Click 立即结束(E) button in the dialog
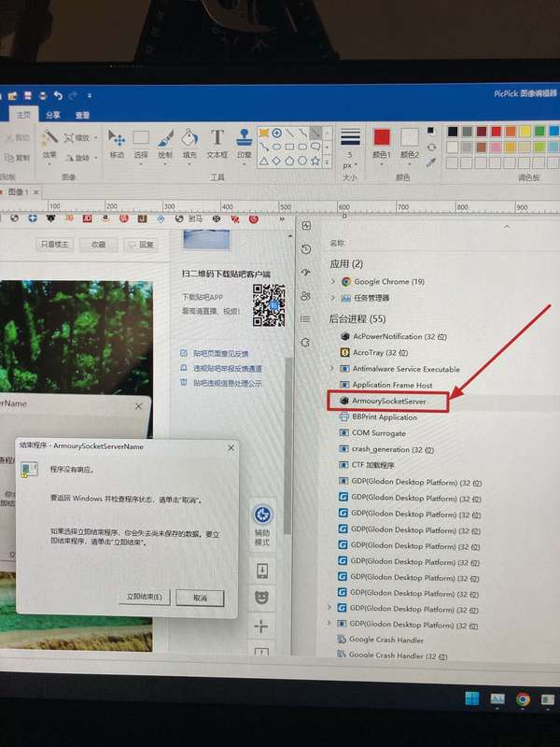Viewport: 560px width, 747px height. point(145,597)
